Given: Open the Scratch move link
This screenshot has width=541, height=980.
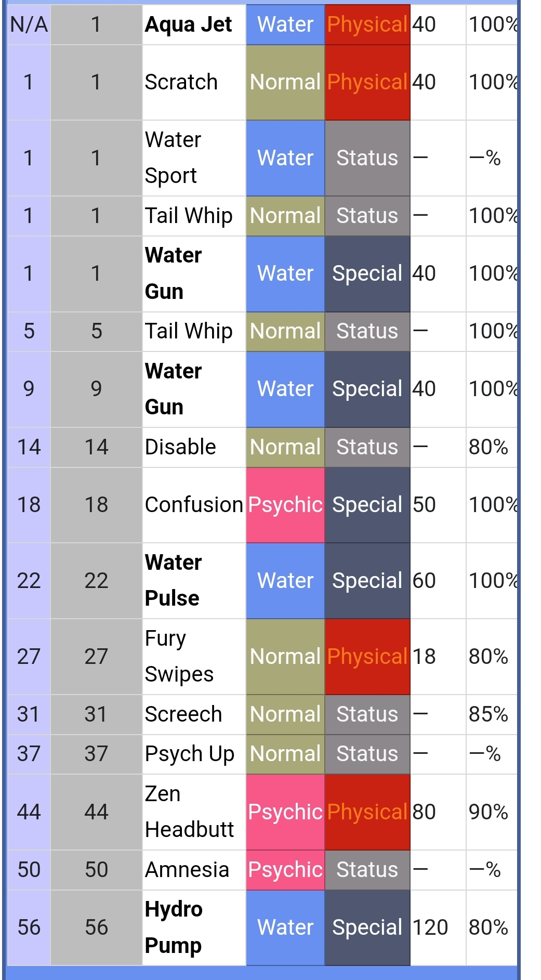Looking at the screenshot, I should (x=181, y=82).
